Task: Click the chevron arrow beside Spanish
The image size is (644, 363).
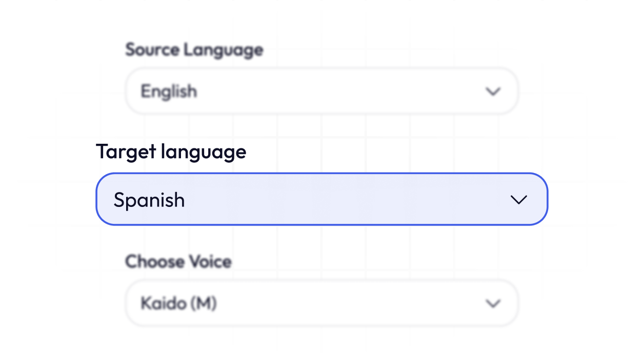Action: point(519,200)
